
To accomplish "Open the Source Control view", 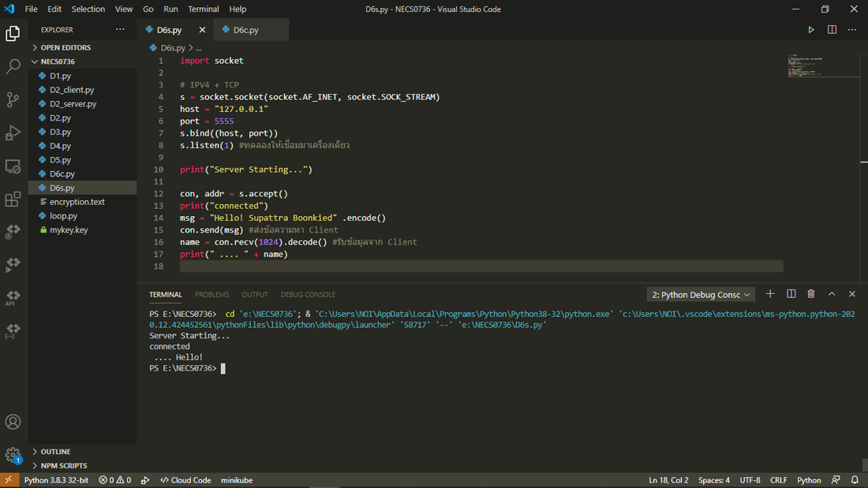I will click(13, 99).
